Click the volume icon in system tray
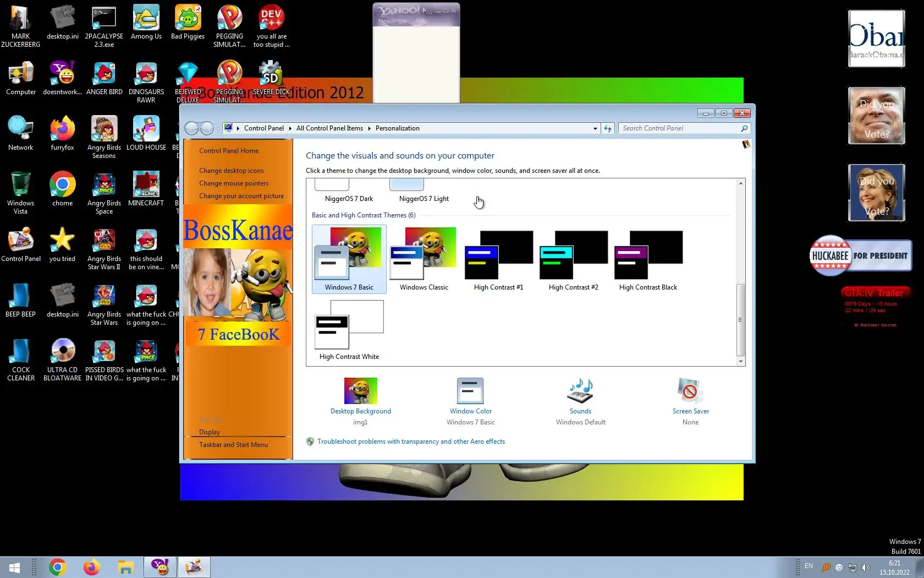The image size is (924, 578). (865, 567)
